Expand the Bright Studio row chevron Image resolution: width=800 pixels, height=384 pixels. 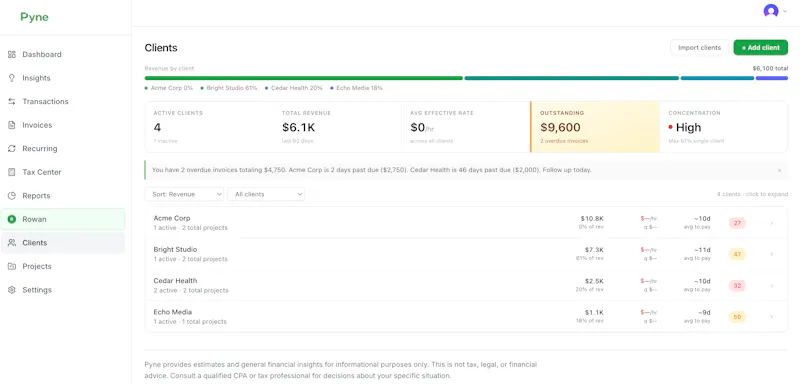[771, 254]
